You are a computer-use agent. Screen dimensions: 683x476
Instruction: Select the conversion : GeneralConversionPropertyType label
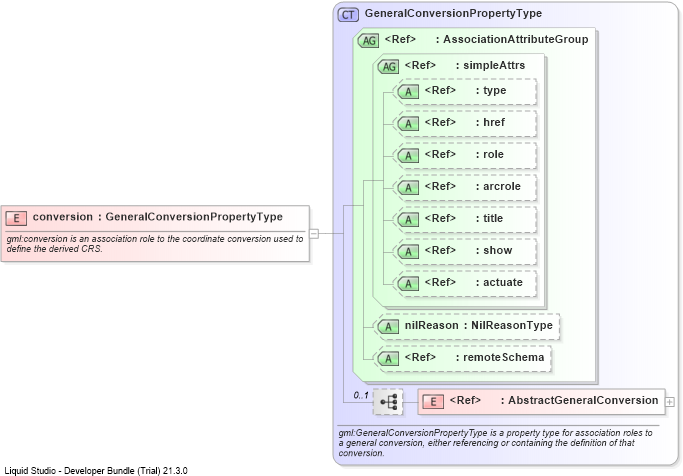click(158, 217)
